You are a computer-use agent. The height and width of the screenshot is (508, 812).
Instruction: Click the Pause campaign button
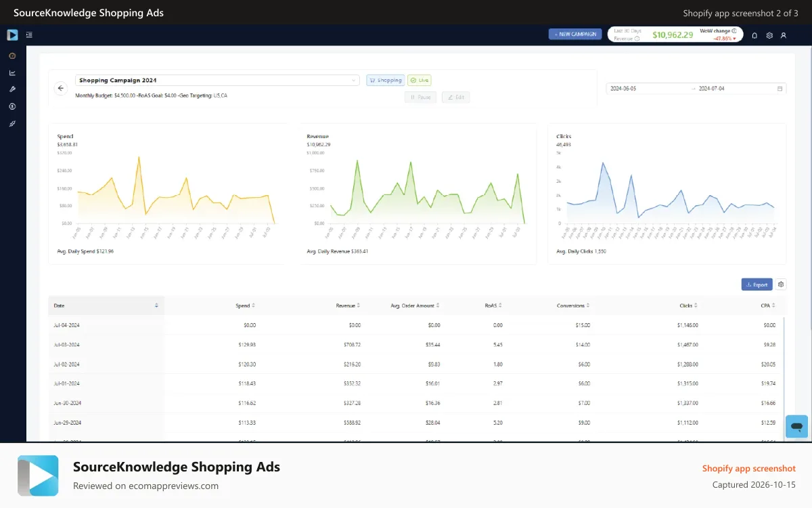(x=420, y=97)
